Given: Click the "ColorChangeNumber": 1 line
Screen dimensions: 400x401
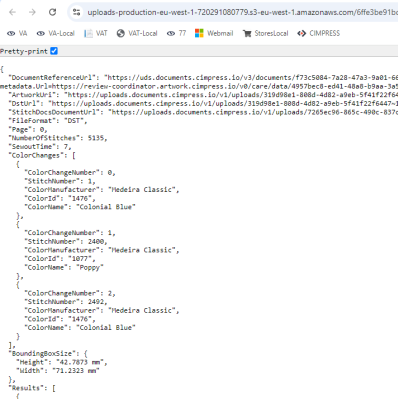Looking at the screenshot, I should (70, 233).
